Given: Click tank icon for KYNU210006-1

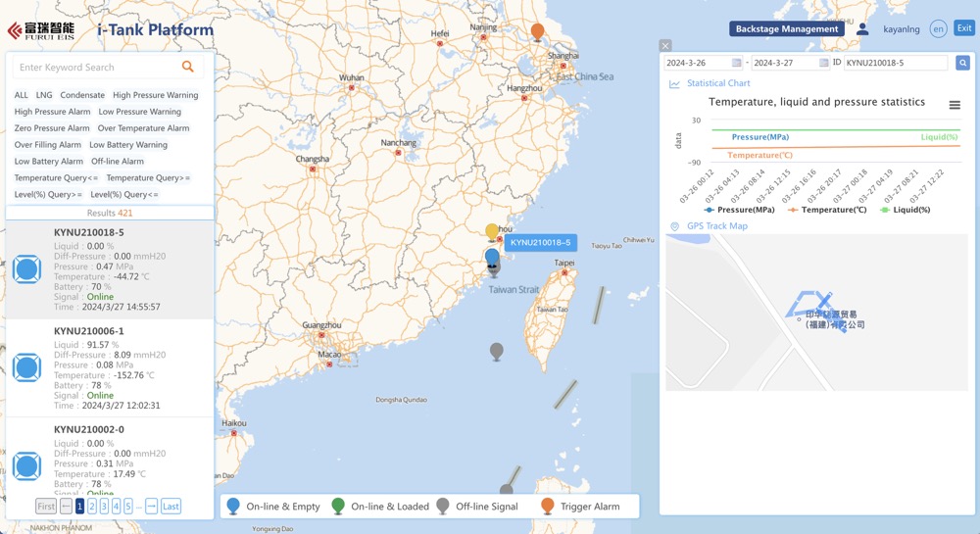Looking at the screenshot, I should tap(26, 367).
